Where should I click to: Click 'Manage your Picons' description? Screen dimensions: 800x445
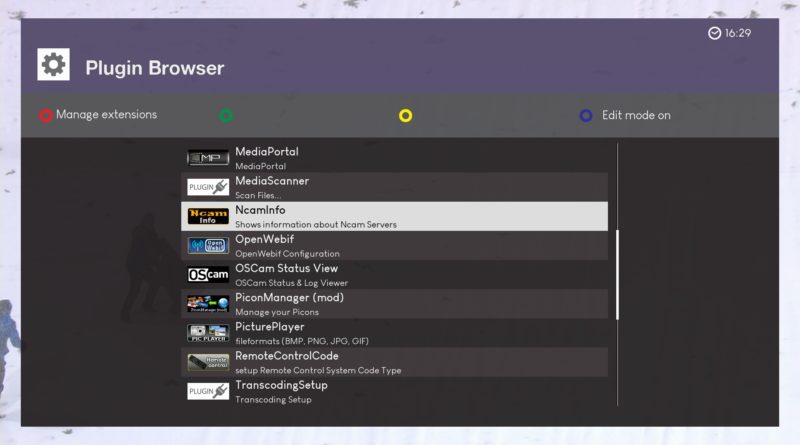coord(277,312)
